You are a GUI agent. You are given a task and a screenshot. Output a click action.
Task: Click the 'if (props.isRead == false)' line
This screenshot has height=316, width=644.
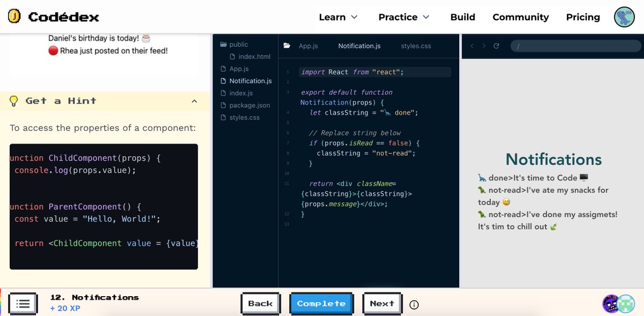(364, 143)
